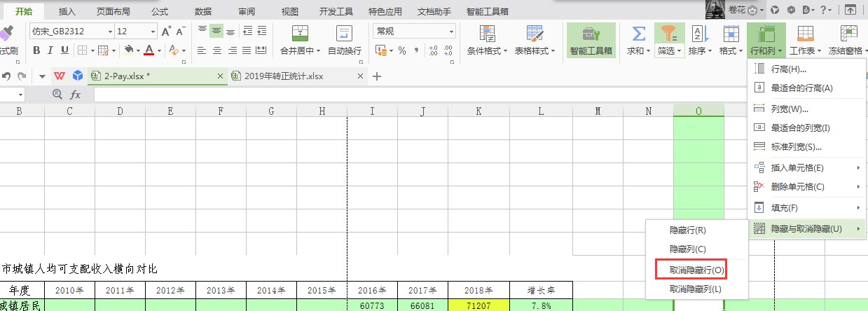The width and height of the screenshot is (868, 311).
Task: Click the Filter (筛选) funnel icon
Action: [668, 34]
